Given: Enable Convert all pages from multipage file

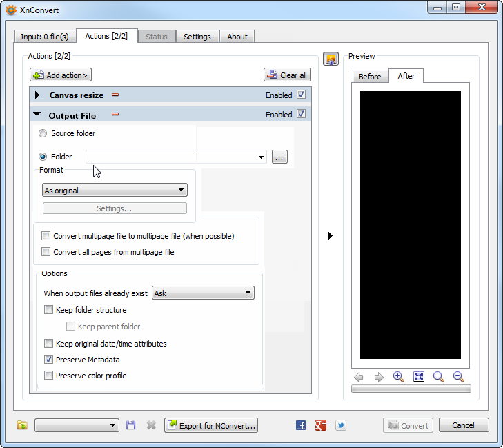Looking at the screenshot, I should (x=46, y=251).
